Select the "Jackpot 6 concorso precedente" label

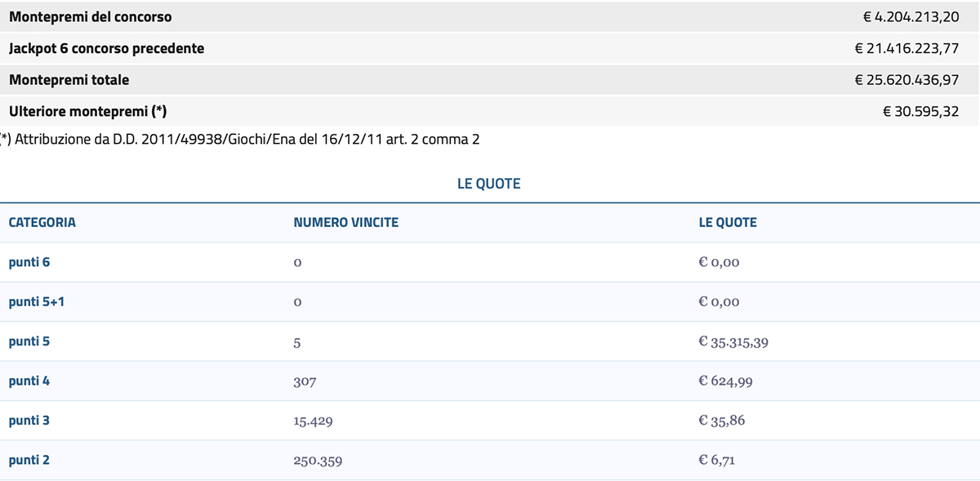point(107,48)
